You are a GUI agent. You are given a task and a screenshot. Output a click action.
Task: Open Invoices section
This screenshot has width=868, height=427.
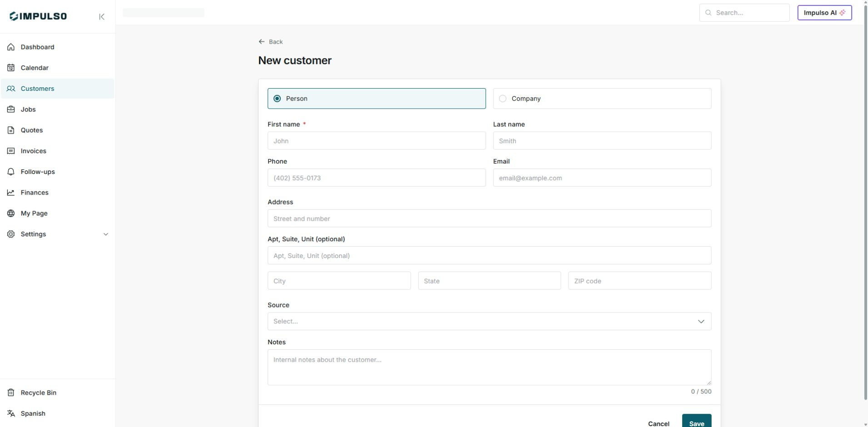point(58,151)
